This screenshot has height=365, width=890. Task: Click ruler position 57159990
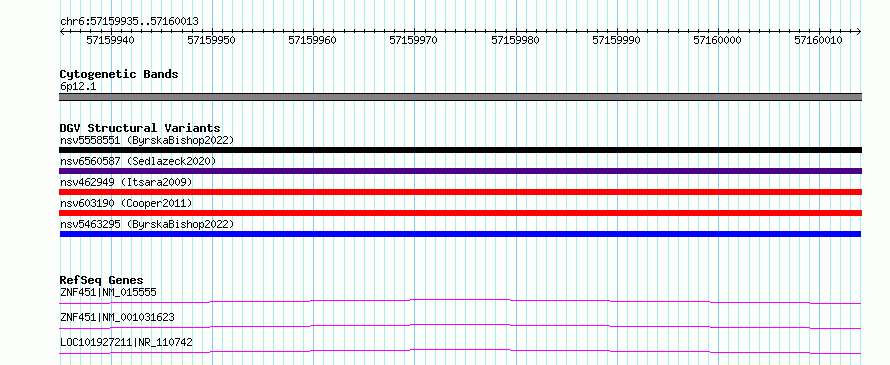coord(616,40)
